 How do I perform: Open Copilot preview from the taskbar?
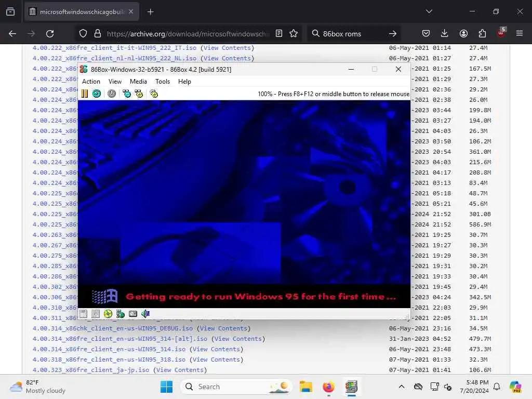coord(515,387)
